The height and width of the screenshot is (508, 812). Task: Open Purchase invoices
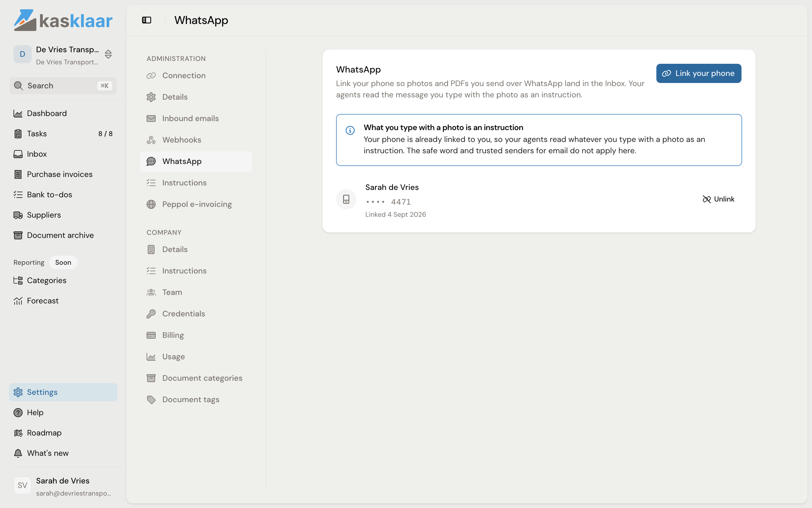63,174
